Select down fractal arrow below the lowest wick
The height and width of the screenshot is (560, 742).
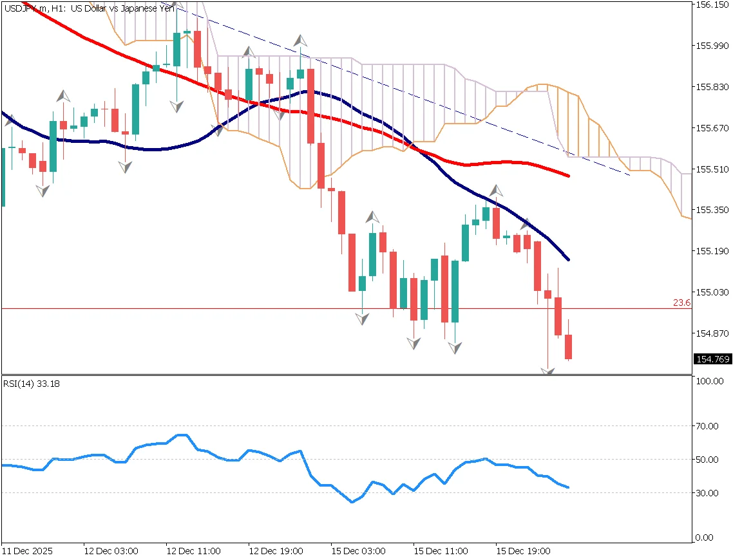[x=547, y=371]
